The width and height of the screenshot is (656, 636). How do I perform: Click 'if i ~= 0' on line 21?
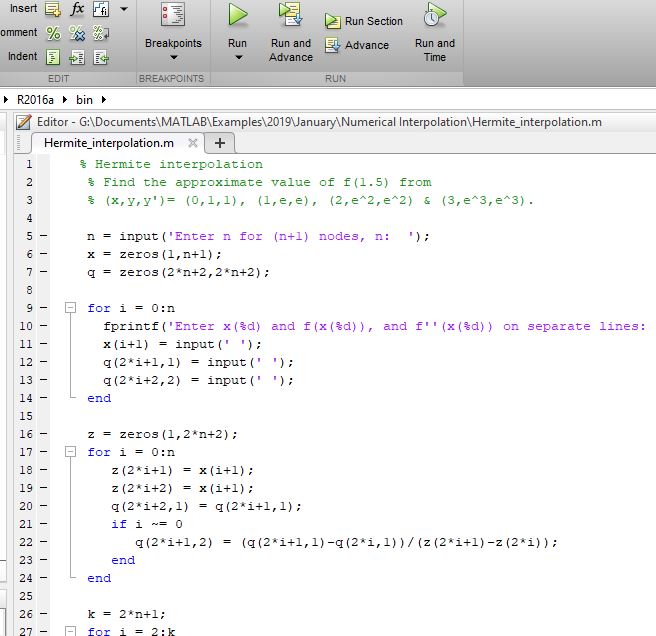[x=147, y=524]
